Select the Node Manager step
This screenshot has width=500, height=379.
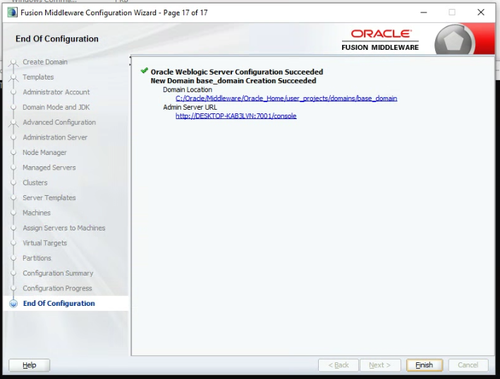point(45,152)
